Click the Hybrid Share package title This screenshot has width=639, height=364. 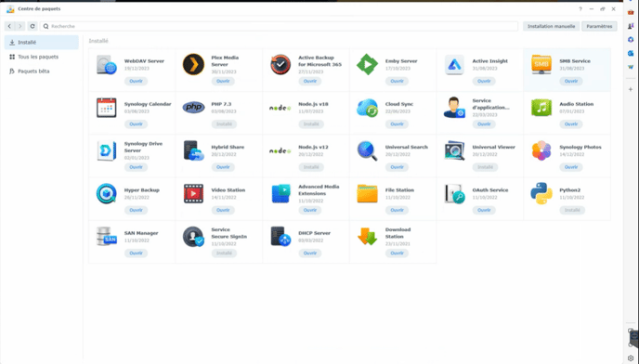[228, 147]
